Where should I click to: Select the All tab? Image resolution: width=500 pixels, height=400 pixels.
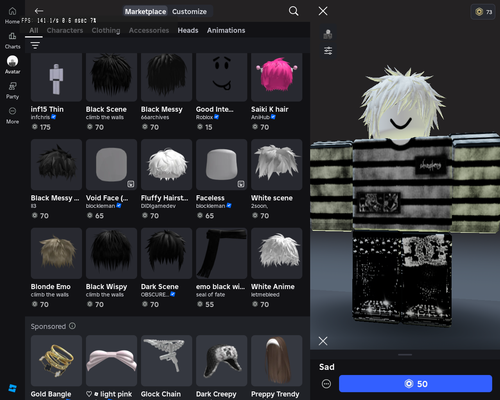pyautogui.click(x=34, y=30)
